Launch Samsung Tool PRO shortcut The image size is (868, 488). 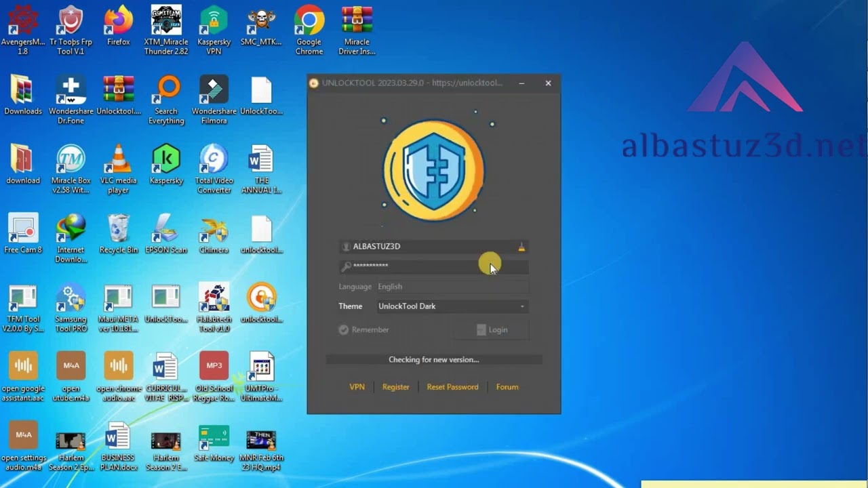point(71,308)
